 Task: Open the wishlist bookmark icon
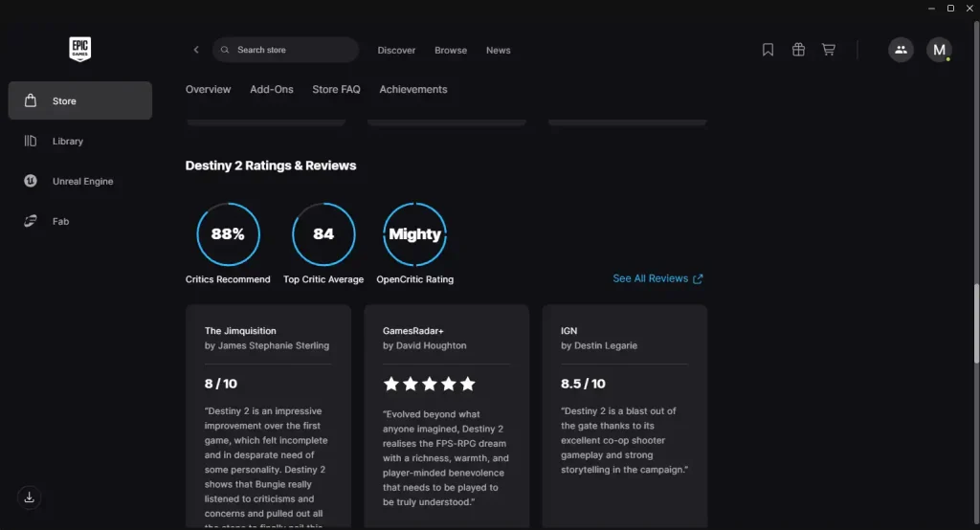pos(768,50)
